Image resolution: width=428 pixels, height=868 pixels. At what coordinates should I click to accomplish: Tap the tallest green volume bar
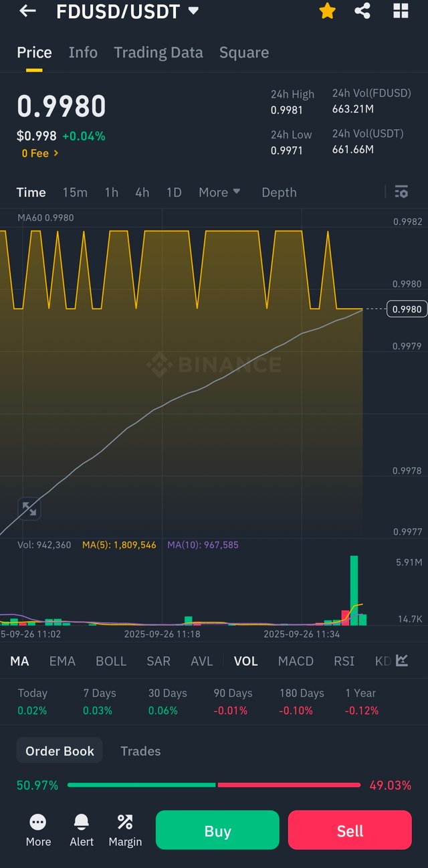pyautogui.click(x=354, y=590)
